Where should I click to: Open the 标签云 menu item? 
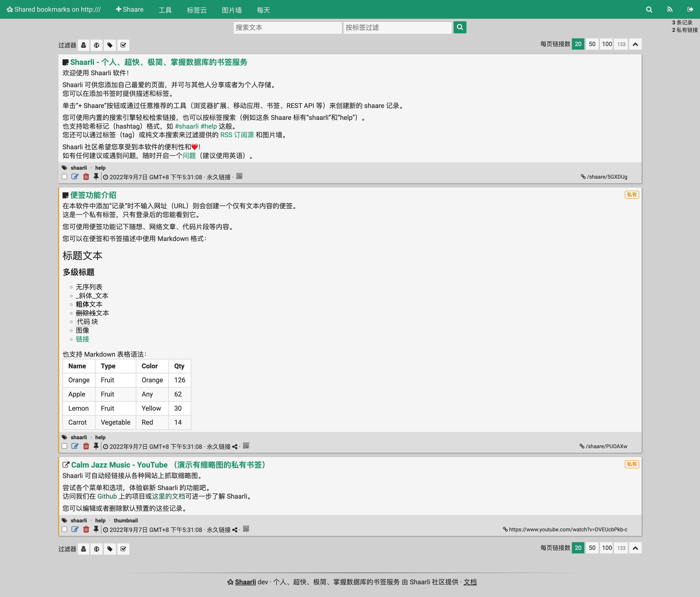coord(197,10)
